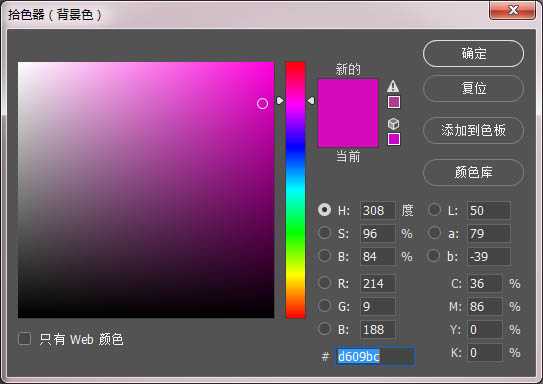
Task: Select the H hue radio button
Action: [x=324, y=209]
